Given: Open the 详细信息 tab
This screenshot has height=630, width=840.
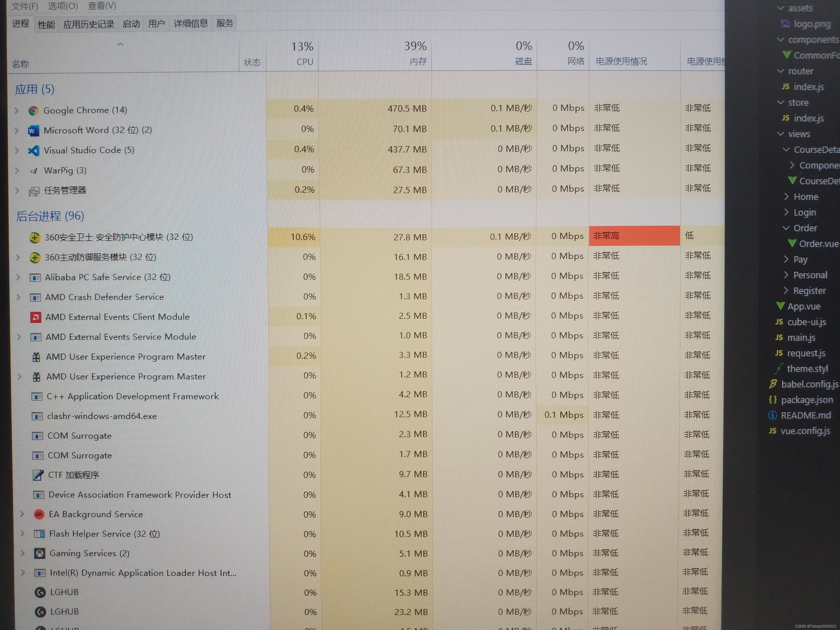Looking at the screenshot, I should (x=191, y=24).
